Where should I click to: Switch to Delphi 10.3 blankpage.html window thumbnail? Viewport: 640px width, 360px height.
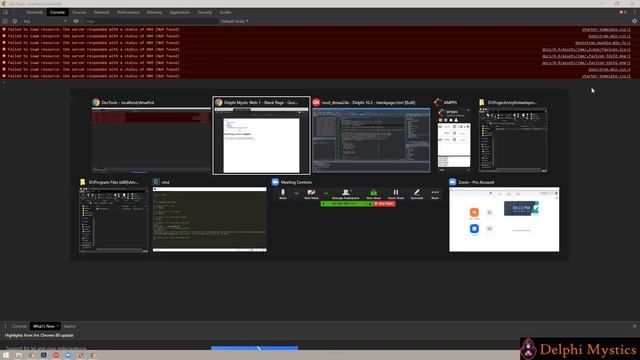pos(371,140)
